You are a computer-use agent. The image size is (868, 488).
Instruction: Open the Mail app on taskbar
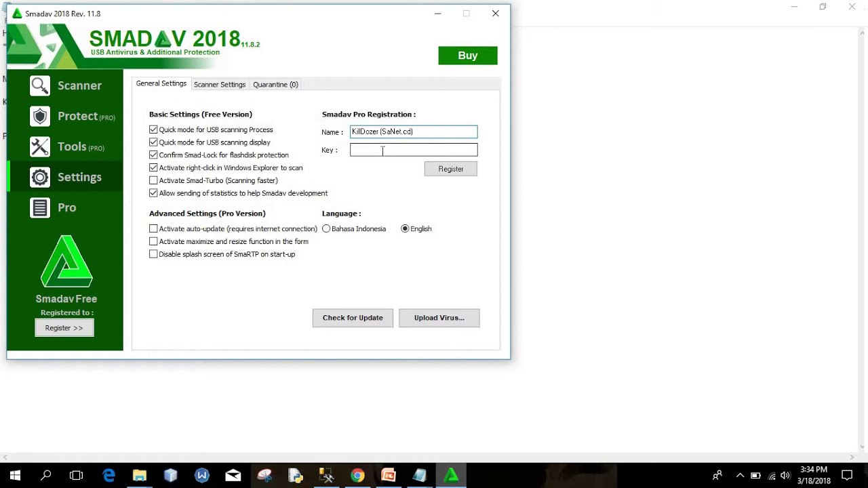(x=233, y=476)
